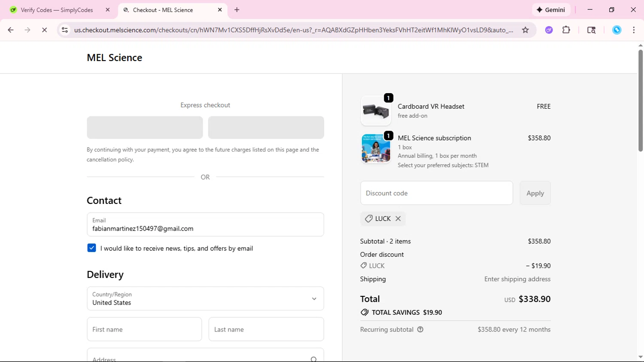Image resolution: width=644 pixels, height=362 pixels.
Task: Click the forward navigation arrow
Action: tap(27, 30)
